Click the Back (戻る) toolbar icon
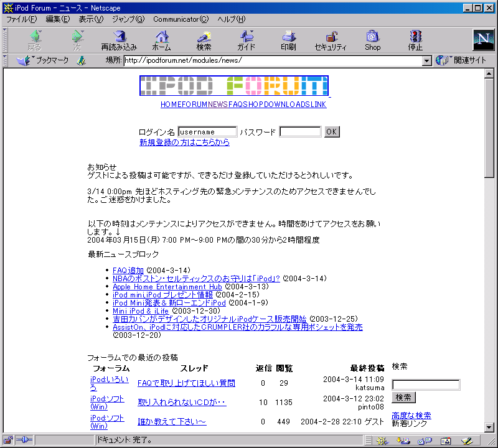 coord(35,40)
